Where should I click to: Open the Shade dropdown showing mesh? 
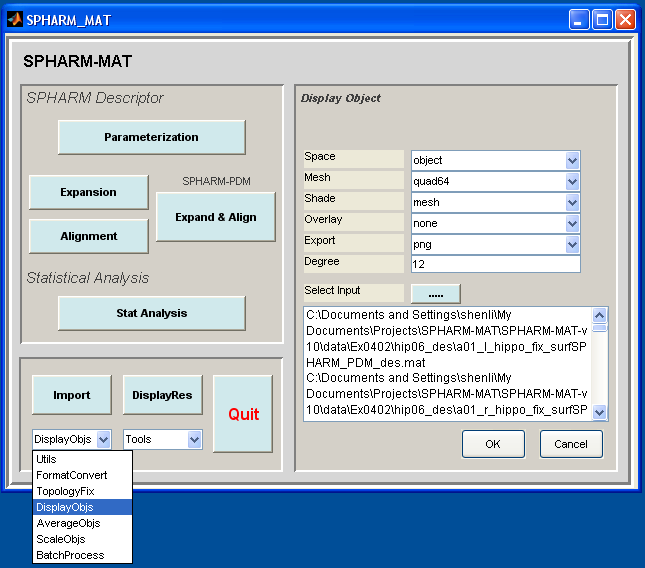[x=496, y=202]
